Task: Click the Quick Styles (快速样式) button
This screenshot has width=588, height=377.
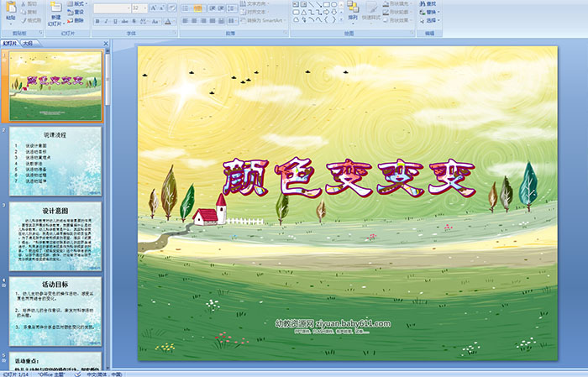Action: pyautogui.click(x=371, y=11)
